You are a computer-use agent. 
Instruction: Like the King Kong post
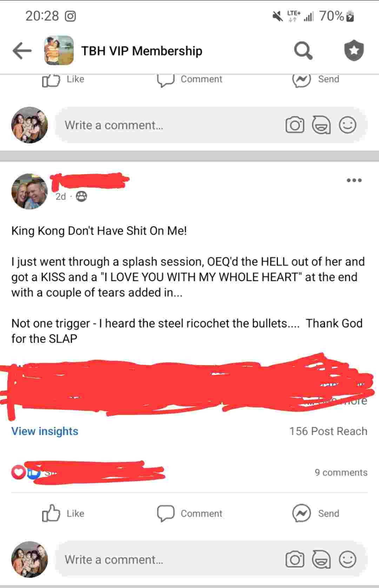click(x=63, y=513)
